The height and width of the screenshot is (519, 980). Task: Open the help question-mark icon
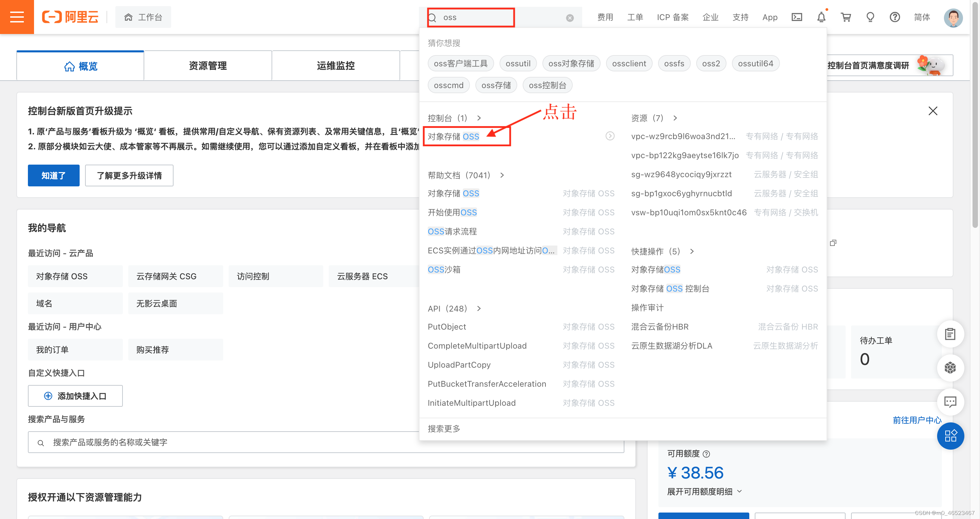[894, 17]
